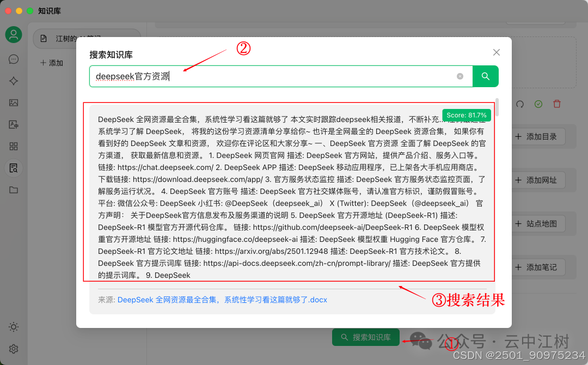Viewport: 588px width, 365px height.
Task: Open the agents star sidebar icon
Action: click(14, 81)
